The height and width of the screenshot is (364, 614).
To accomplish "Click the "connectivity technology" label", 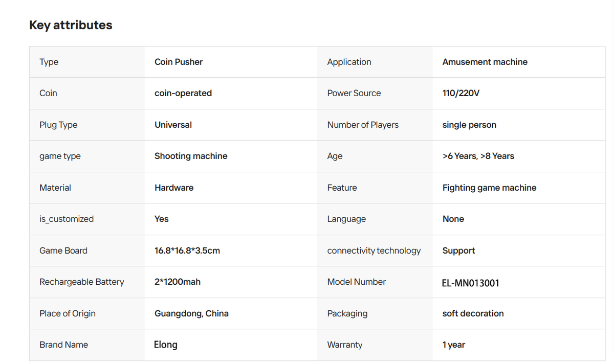I will click(374, 251).
